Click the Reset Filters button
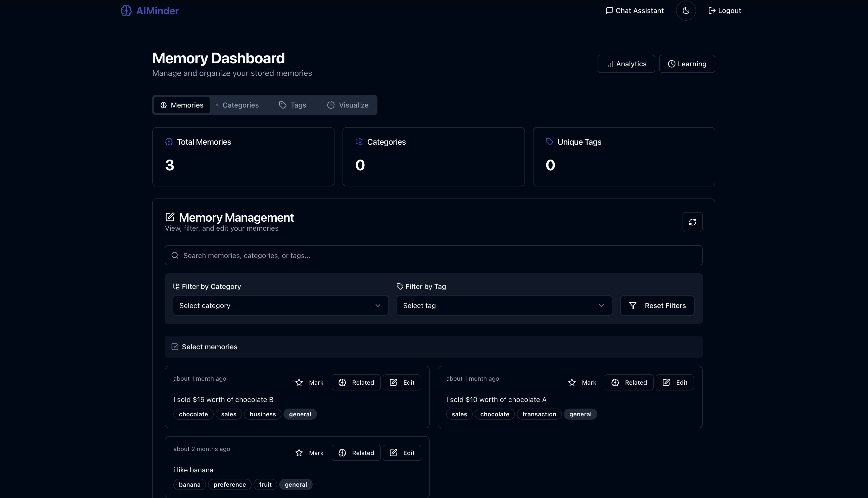This screenshot has height=498, width=868. click(x=657, y=306)
